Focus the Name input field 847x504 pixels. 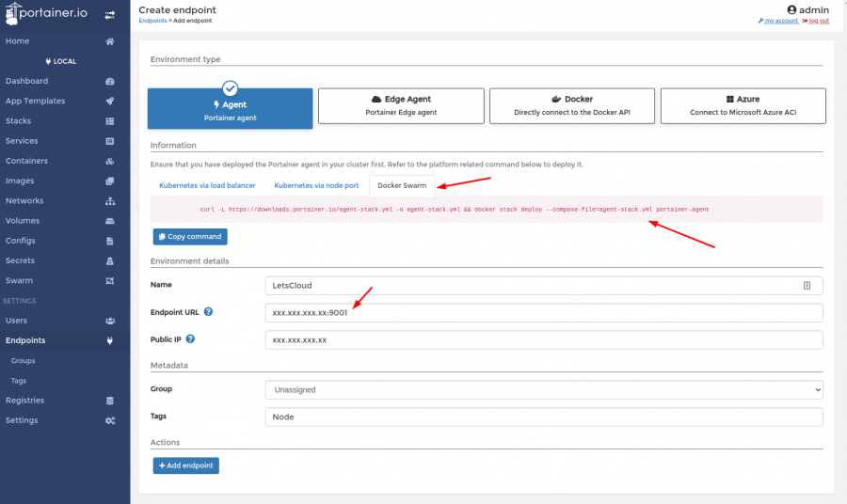tap(543, 286)
